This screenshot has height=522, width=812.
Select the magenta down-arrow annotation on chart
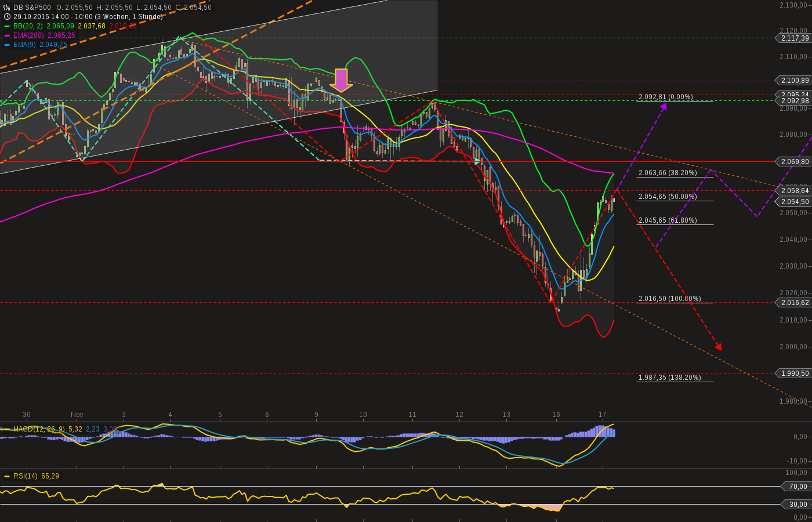tap(341, 80)
